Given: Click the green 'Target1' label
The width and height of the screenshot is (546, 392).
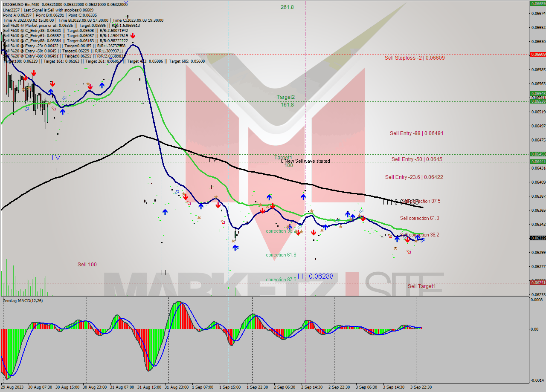Looking at the screenshot, I should (x=283, y=158).
